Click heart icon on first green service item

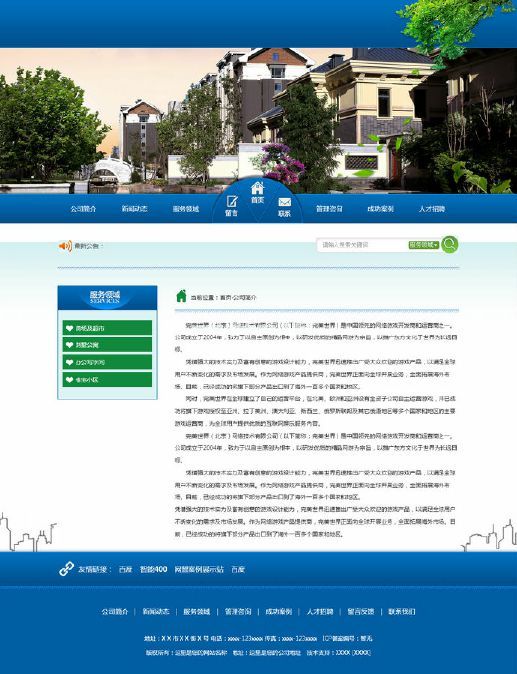coord(70,328)
